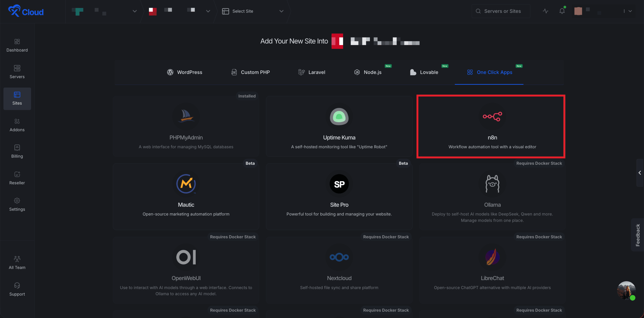Open the activity monitor icon
Screen dimensions: 644x318
(x=545, y=11)
